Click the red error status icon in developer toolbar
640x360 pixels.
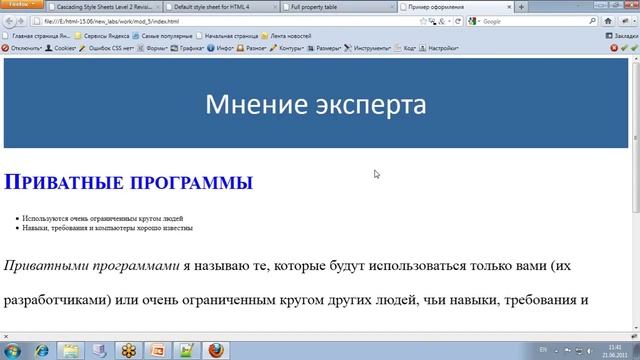tap(614, 48)
